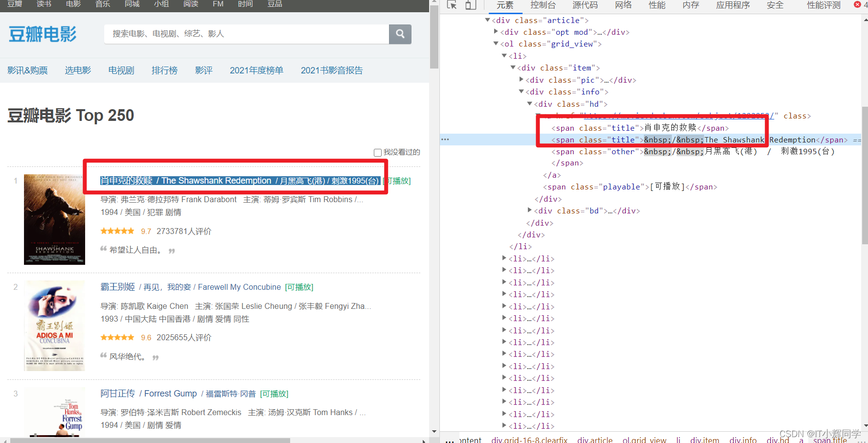Open the 排行榜 navigation link
The width and height of the screenshot is (868, 443).
coord(164,70)
